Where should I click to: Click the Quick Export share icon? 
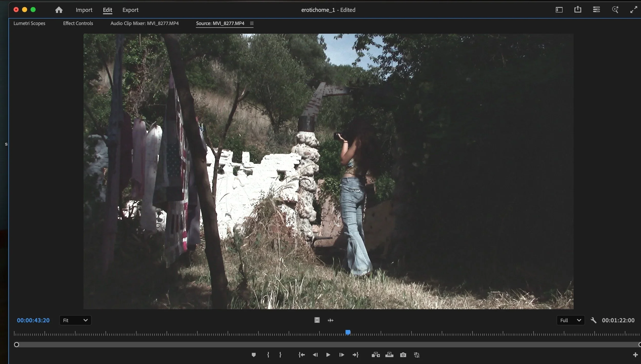tap(578, 9)
